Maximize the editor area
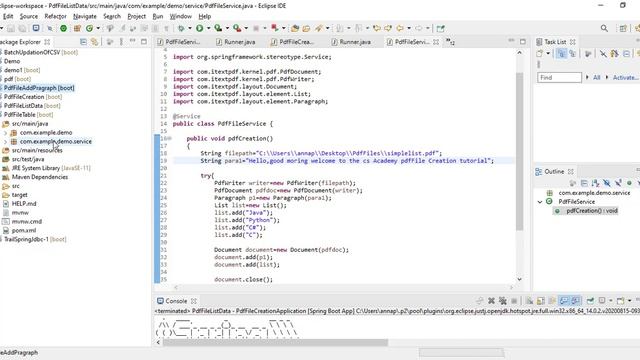 click(x=523, y=42)
